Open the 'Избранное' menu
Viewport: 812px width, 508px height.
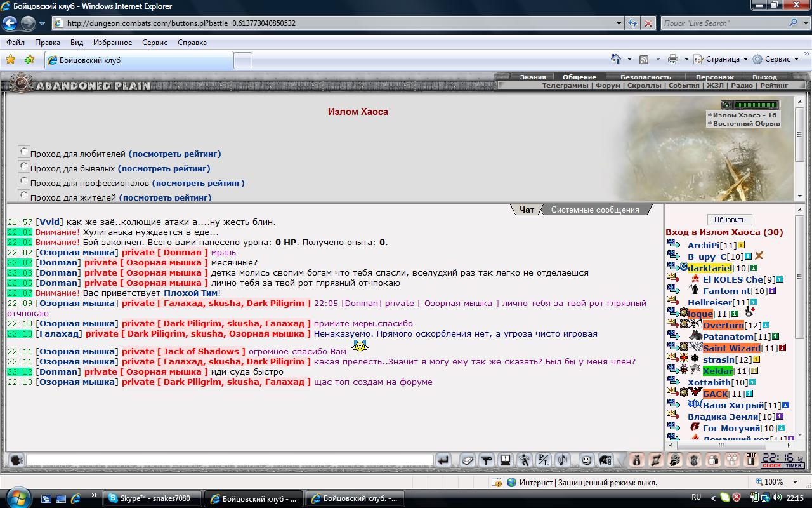pyautogui.click(x=112, y=43)
